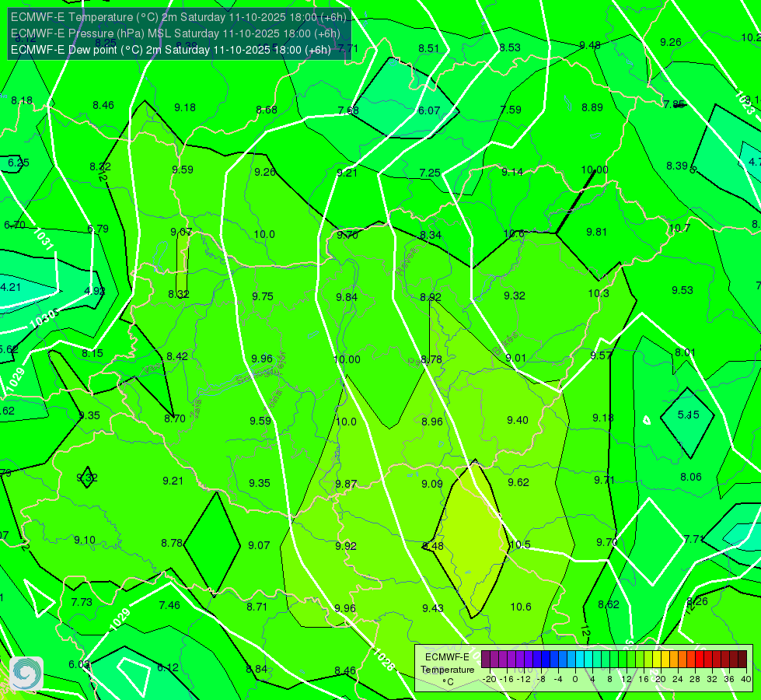The width and height of the screenshot is (761, 700).
Task: Click the dew point value 9.14
Action: click(x=512, y=172)
